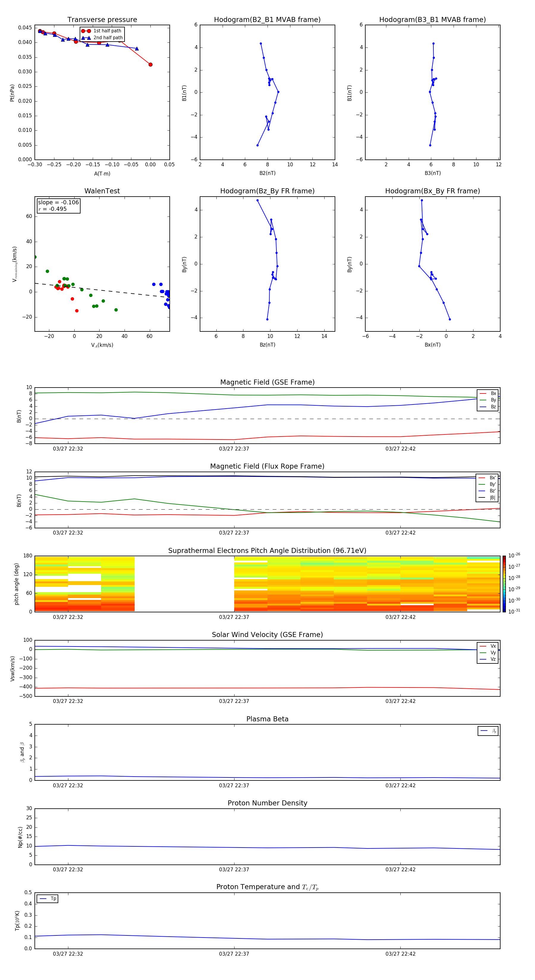Screen dimensions: 535x980
Task: Click the 'Hodogram(B3_B1 MVAB frame)' title
Action: click(x=432, y=20)
